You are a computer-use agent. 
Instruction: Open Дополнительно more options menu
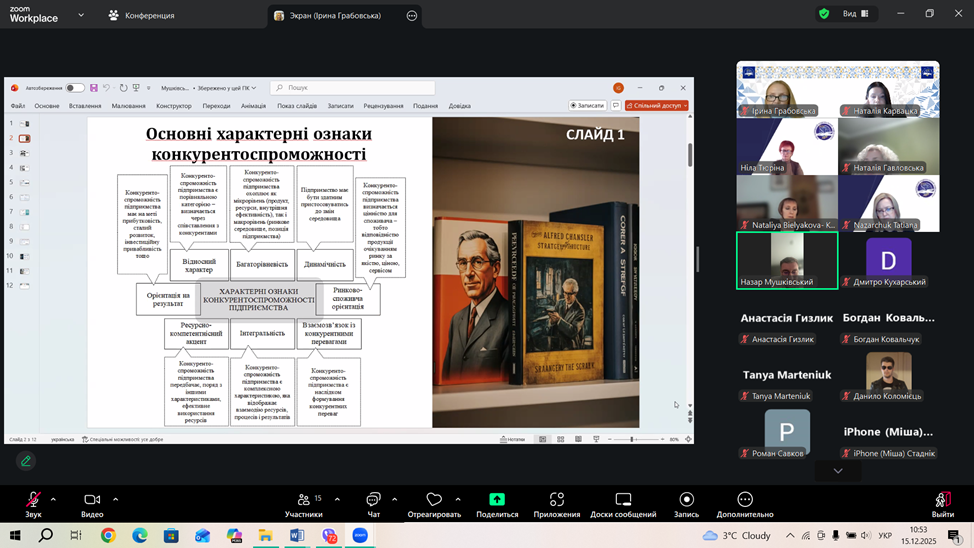click(x=744, y=503)
